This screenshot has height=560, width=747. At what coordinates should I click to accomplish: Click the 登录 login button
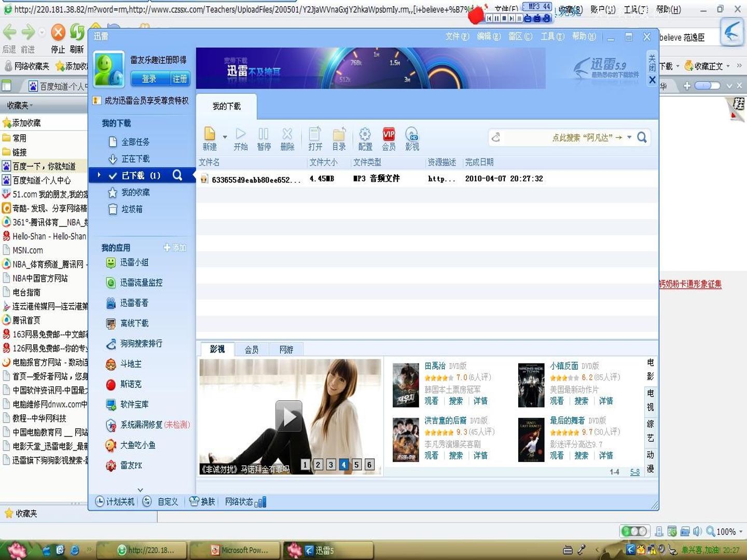149,79
